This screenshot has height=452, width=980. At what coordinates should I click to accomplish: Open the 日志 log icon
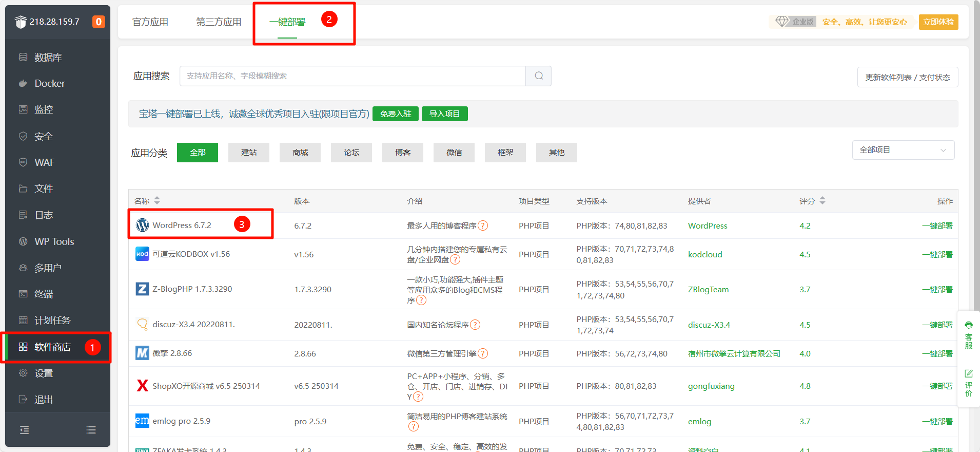coord(23,215)
